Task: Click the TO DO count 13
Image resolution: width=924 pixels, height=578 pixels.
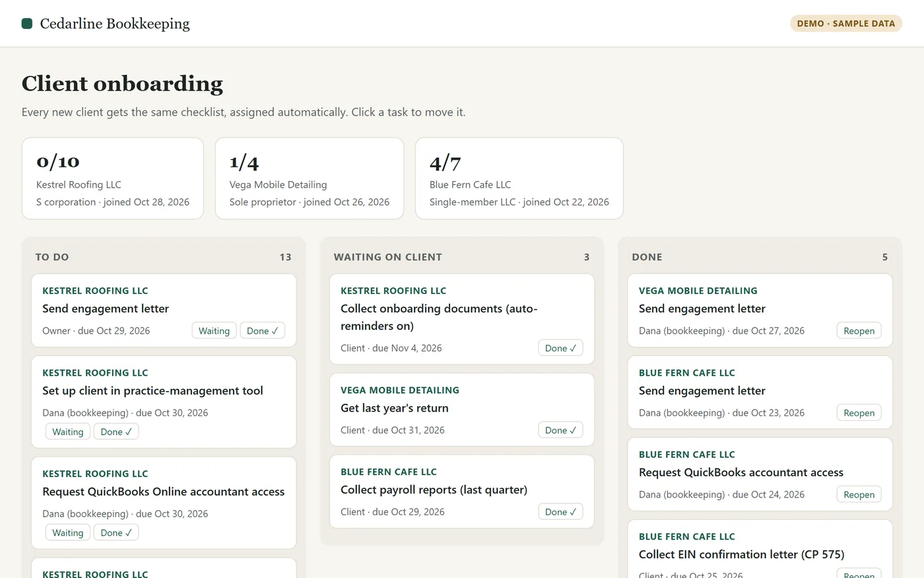Action: [285, 257]
